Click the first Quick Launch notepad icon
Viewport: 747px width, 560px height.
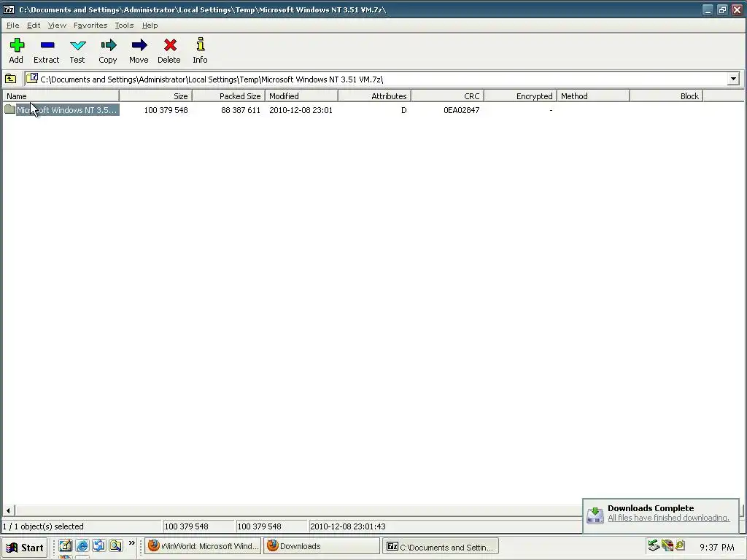coord(65,545)
